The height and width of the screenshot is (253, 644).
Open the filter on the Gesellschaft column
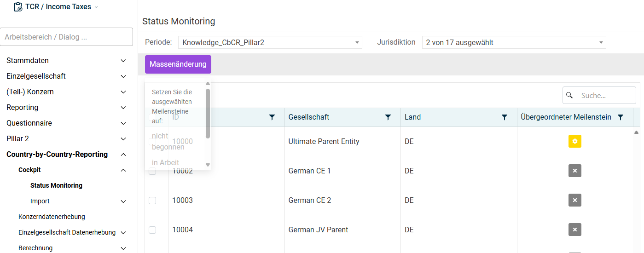pos(388,117)
